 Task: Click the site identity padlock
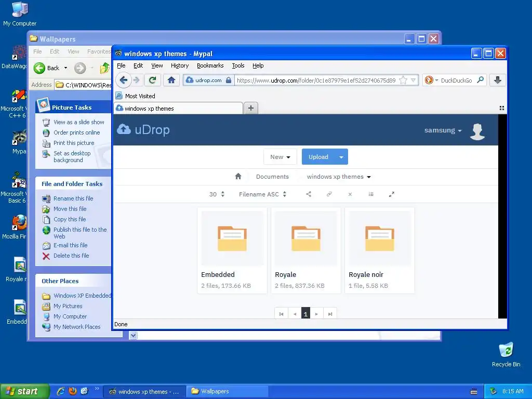229,80
